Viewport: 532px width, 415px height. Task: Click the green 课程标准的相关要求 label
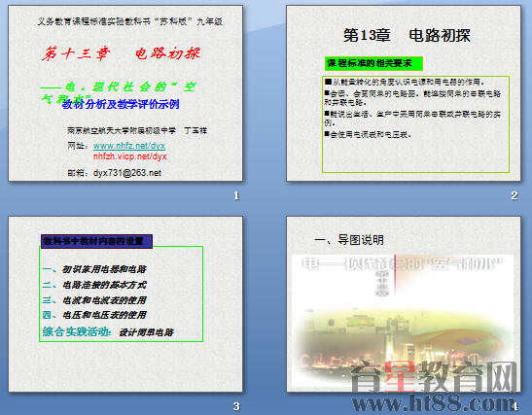click(x=373, y=63)
